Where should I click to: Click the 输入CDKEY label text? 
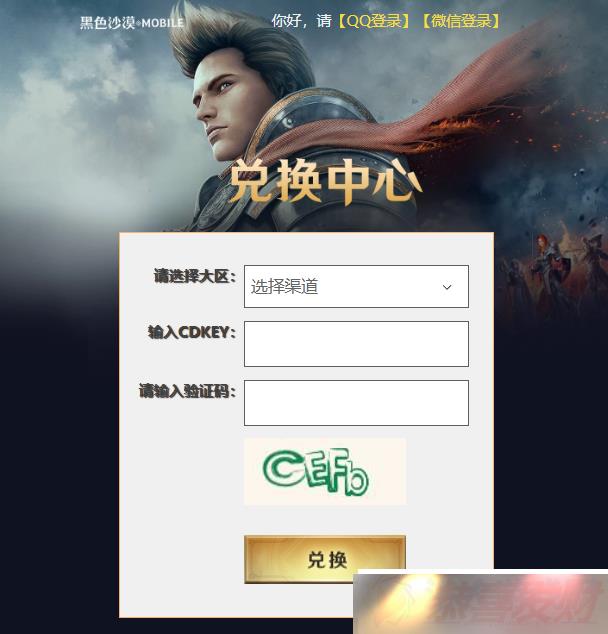(191, 332)
